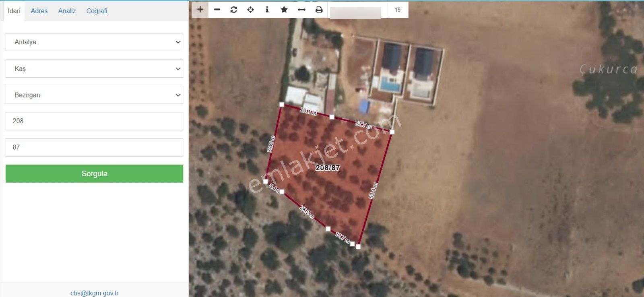Click the cbs@tkgm.gov.tr email link

tap(94, 293)
